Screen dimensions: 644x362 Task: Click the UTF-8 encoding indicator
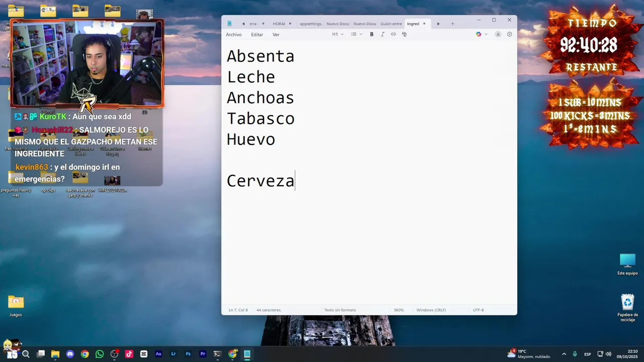tap(478, 310)
